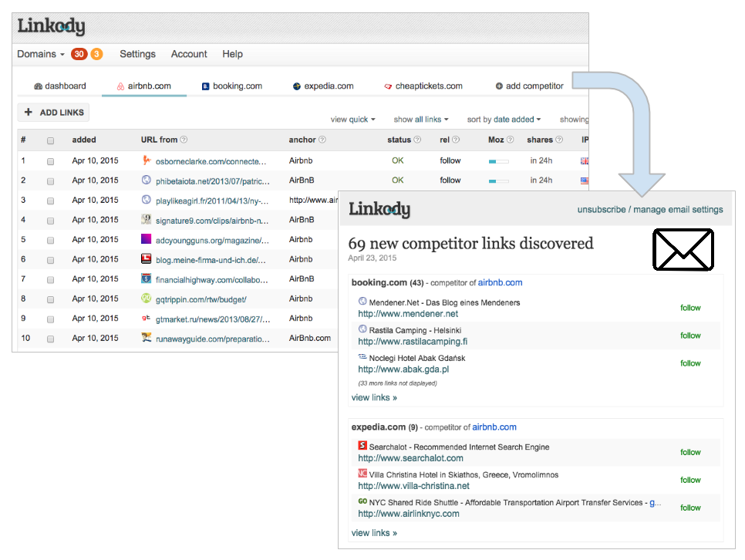The width and height of the screenshot is (745, 560).
Task: Open the Help menu
Action: 232,54
